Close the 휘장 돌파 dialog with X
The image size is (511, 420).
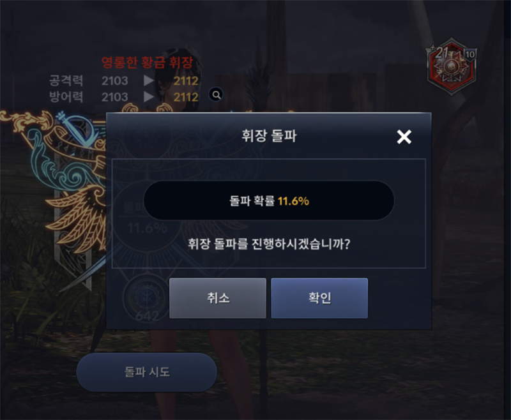(x=404, y=137)
